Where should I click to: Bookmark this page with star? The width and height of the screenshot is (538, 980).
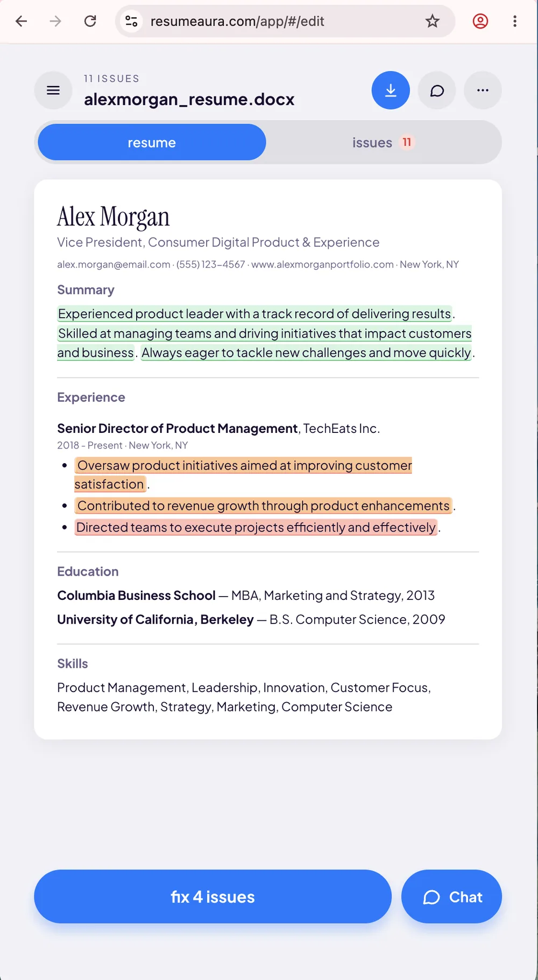(433, 21)
